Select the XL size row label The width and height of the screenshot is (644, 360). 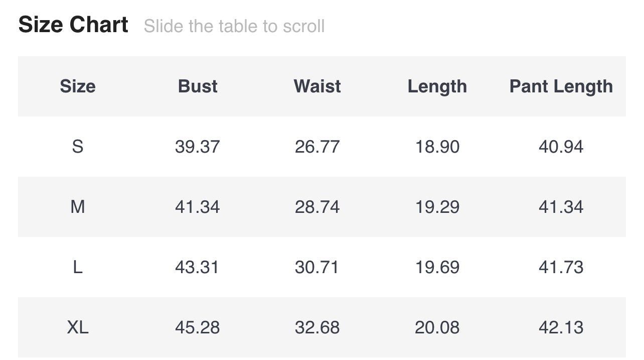pos(78,327)
